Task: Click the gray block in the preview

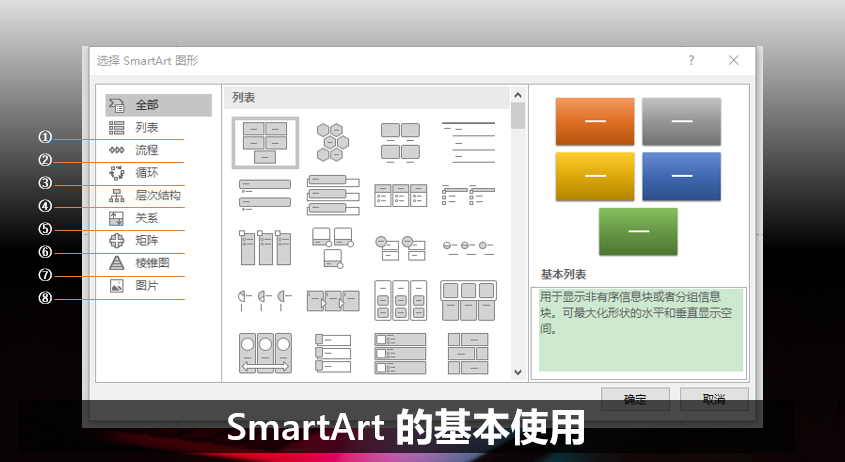Action: point(682,121)
